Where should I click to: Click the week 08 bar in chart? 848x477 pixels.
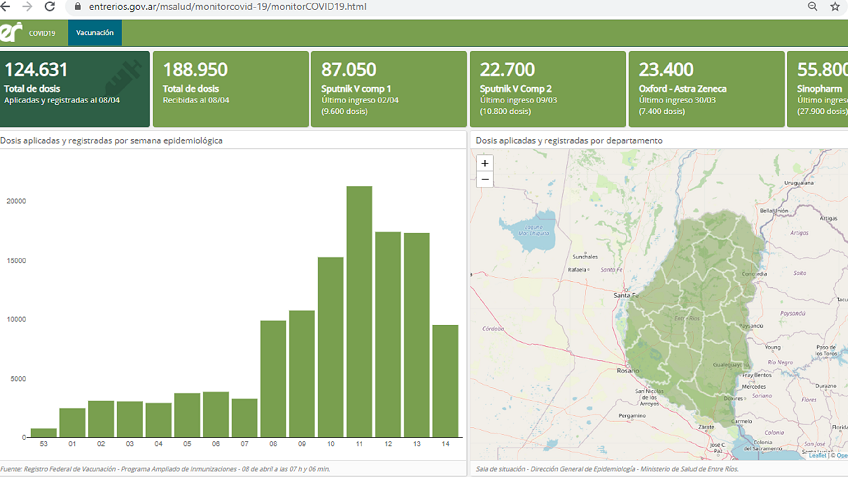click(273, 379)
